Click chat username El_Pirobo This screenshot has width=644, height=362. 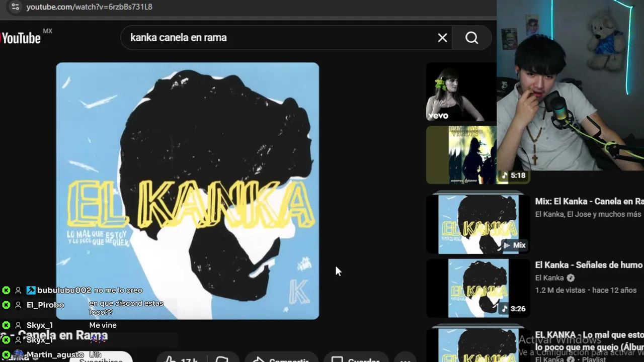pos(45,305)
